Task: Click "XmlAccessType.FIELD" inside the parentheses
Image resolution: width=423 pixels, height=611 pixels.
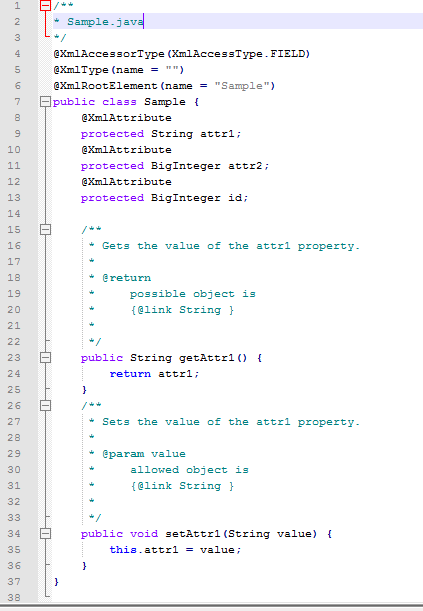Action: [x=238, y=54]
